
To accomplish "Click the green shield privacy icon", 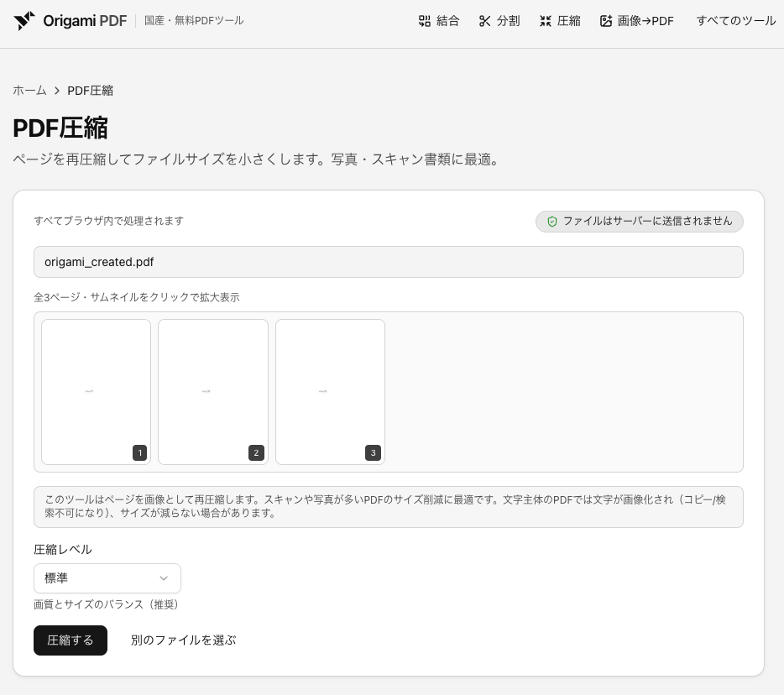I will pyautogui.click(x=552, y=222).
